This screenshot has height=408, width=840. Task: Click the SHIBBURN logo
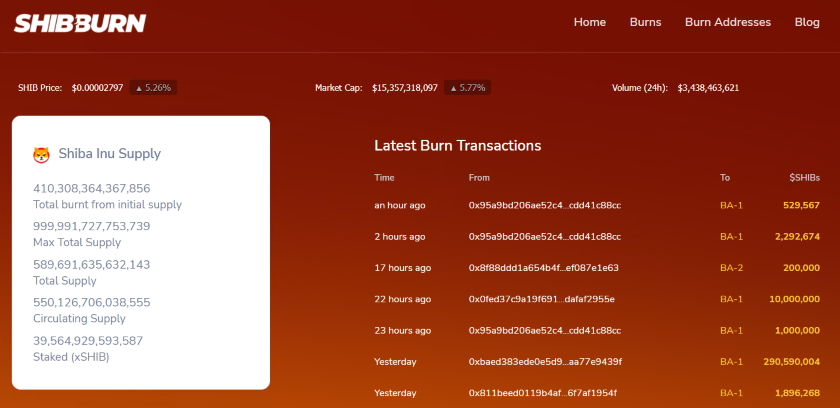[x=80, y=23]
